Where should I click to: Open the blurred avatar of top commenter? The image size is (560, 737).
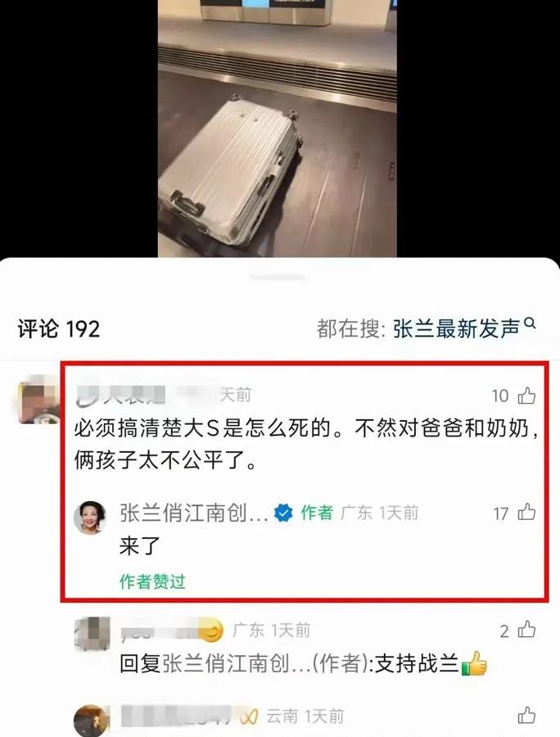38,400
